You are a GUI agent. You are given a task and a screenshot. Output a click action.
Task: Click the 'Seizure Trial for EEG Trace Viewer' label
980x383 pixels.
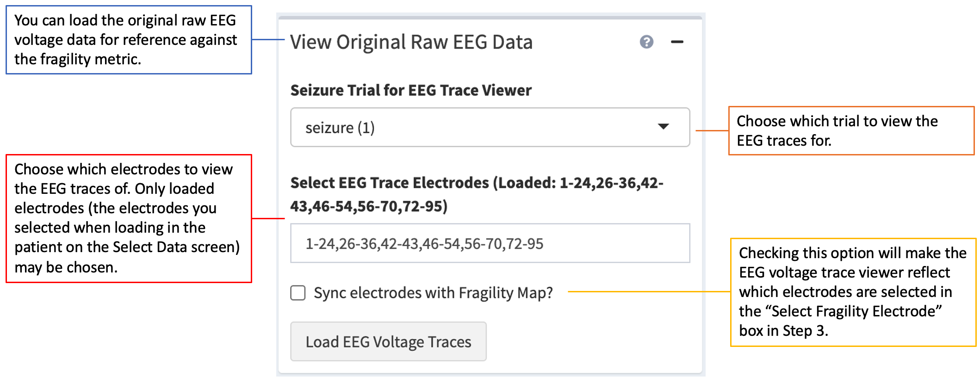tap(411, 90)
